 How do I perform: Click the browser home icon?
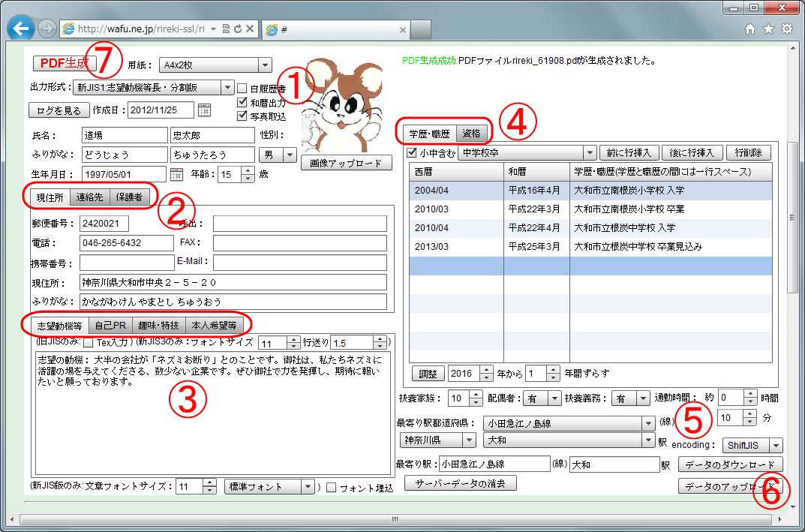point(750,29)
